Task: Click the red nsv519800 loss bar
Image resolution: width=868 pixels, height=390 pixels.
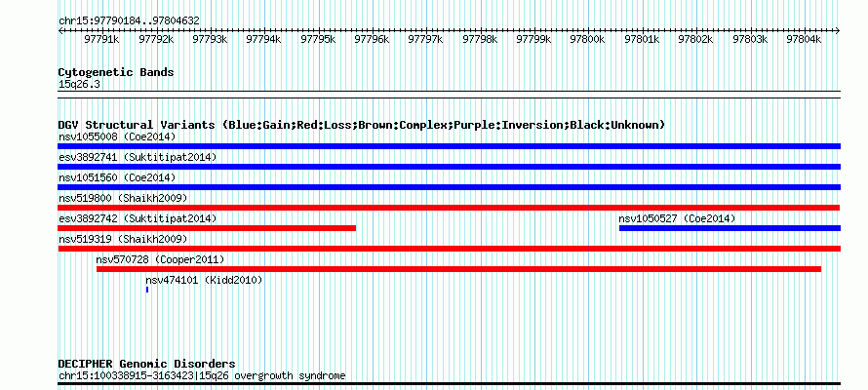Action: point(449,208)
